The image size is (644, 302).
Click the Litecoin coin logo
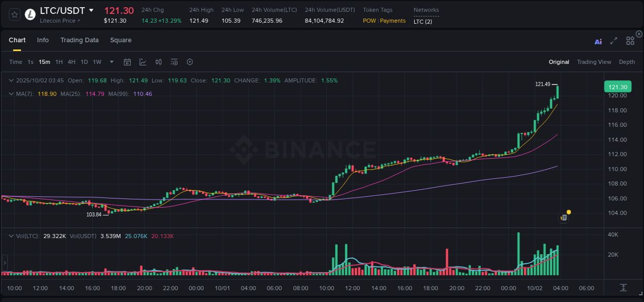[29, 14]
